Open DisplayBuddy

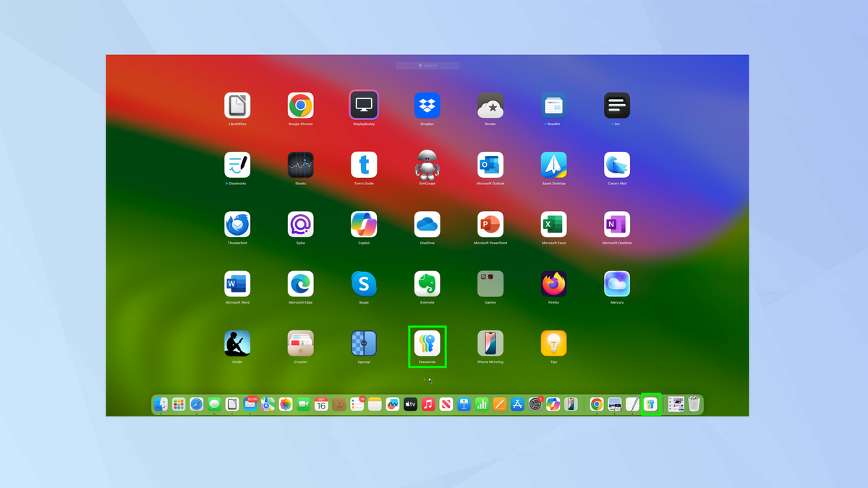(x=364, y=105)
